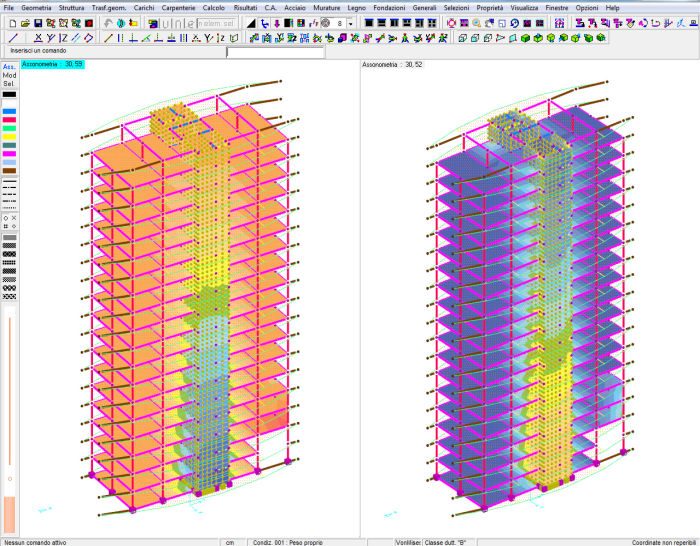The image size is (700, 546).
Task: Open the Calcolo menu
Action: pos(213,7)
